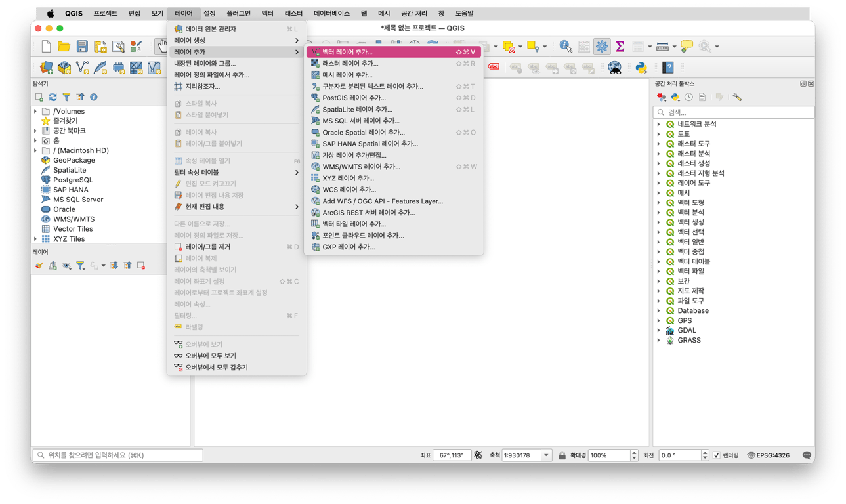Click the scale lock toggle

click(562, 455)
